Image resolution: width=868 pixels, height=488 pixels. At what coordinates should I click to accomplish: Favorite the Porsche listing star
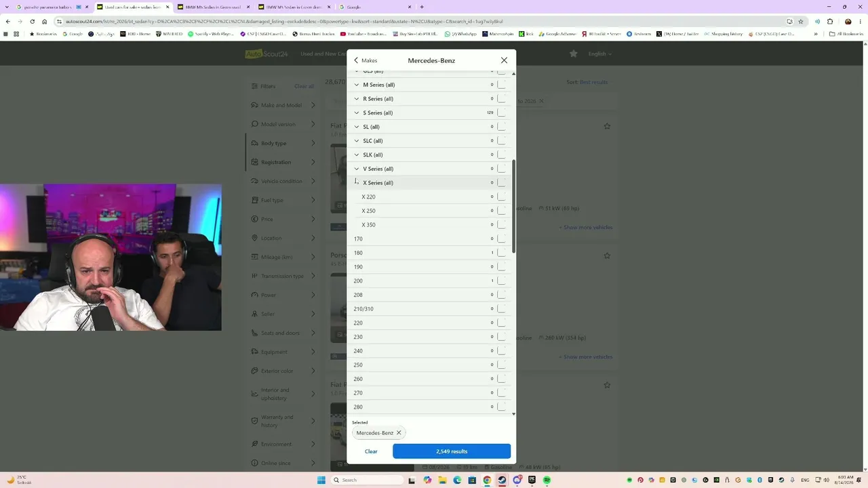point(607,256)
